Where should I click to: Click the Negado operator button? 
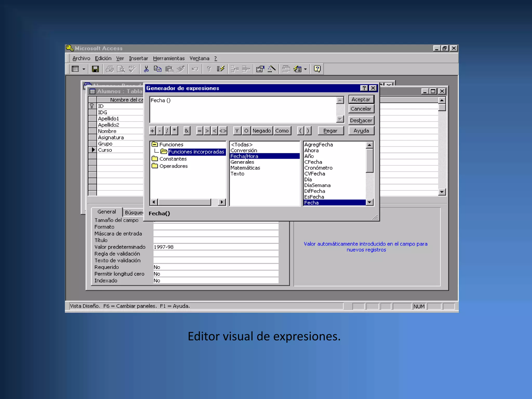point(261,131)
